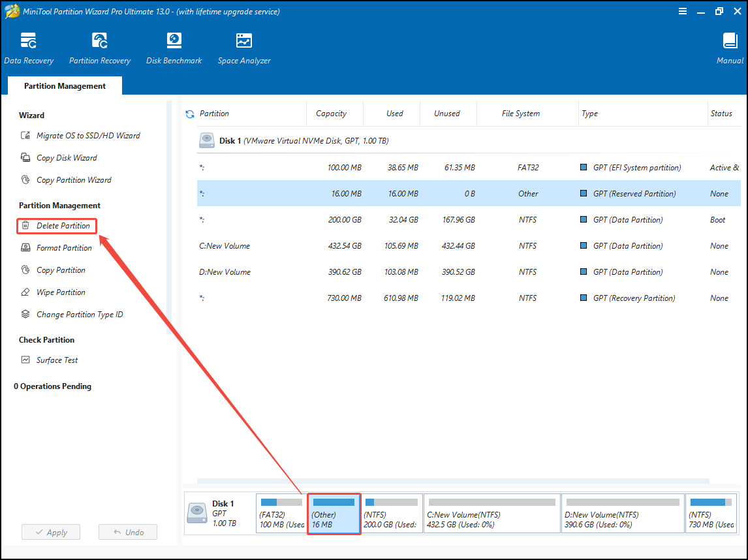Click the Undo button
This screenshot has width=748, height=560.
127,531
